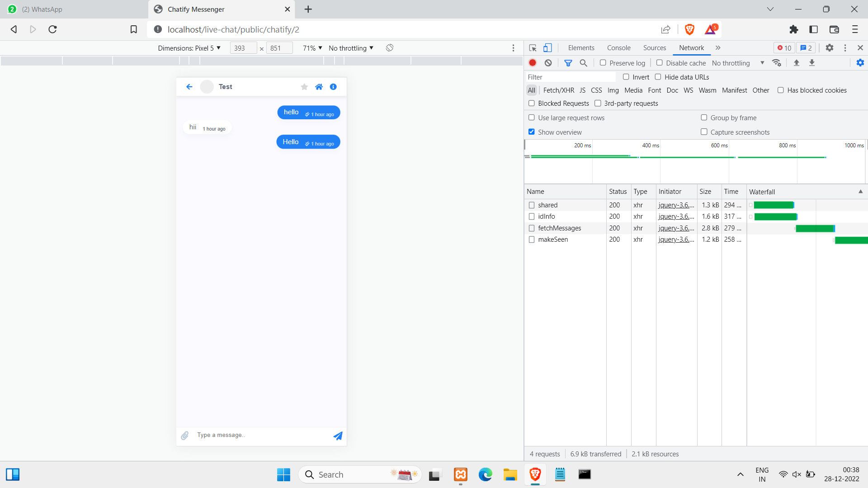Screen dimensions: 868x488
Task: Check Has blocked cookies
Action: point(780,90)
